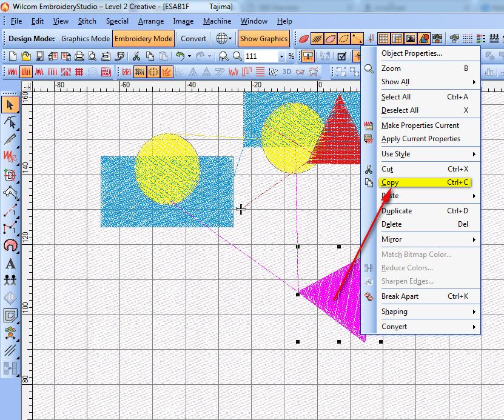Open the undo history dropdown arrow

189,56
